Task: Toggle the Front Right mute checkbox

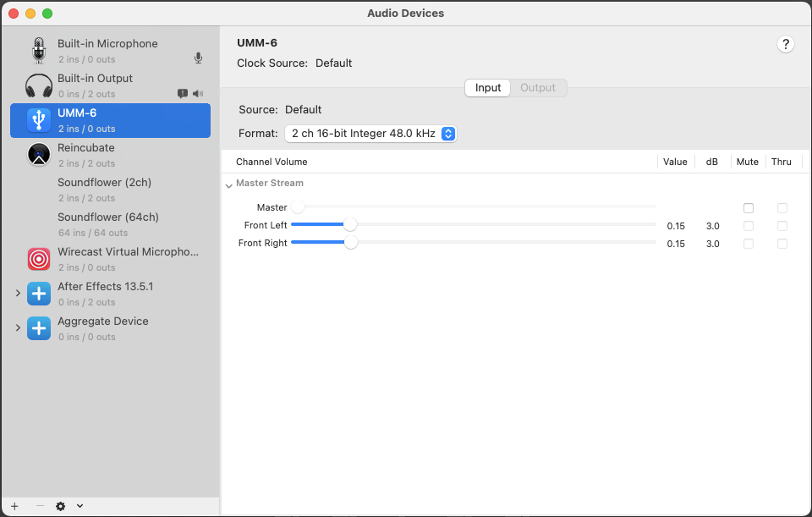Action: pos(749,244)
